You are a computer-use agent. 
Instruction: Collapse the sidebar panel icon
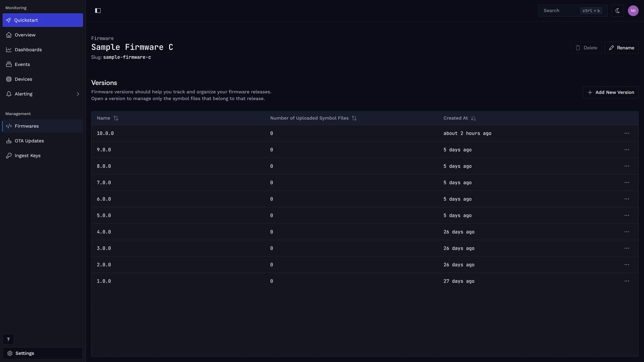point(98,11)
